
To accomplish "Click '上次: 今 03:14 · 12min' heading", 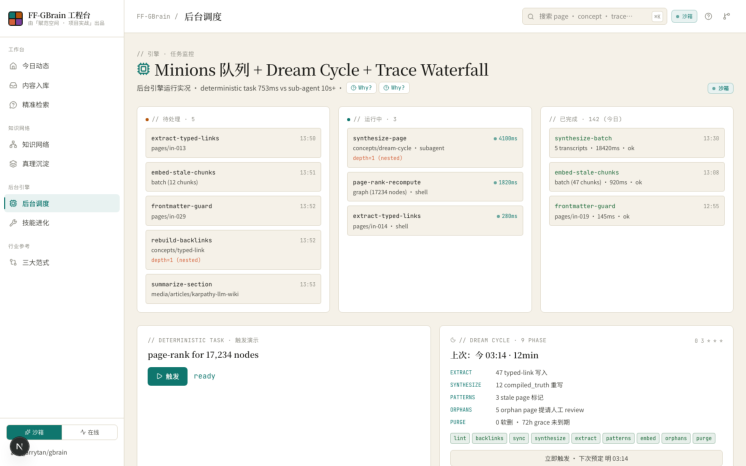I will (x=494, y=355).
